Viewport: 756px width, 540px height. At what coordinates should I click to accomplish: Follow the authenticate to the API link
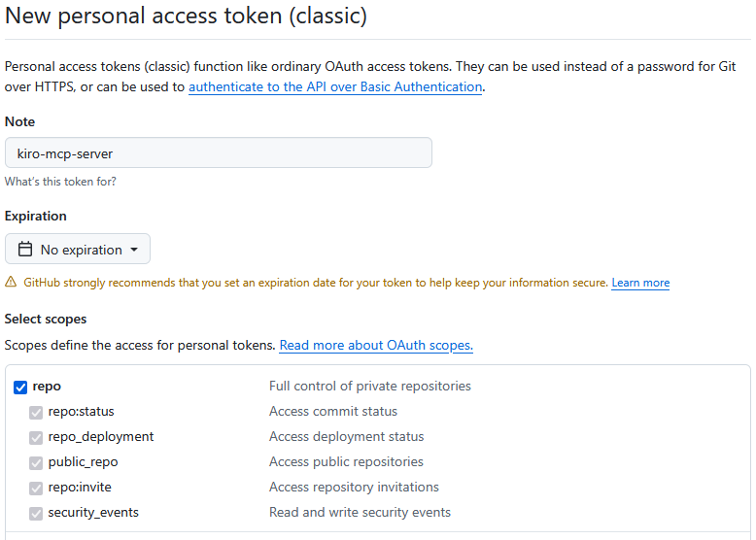pyautogui.click(x=335, y=86)
